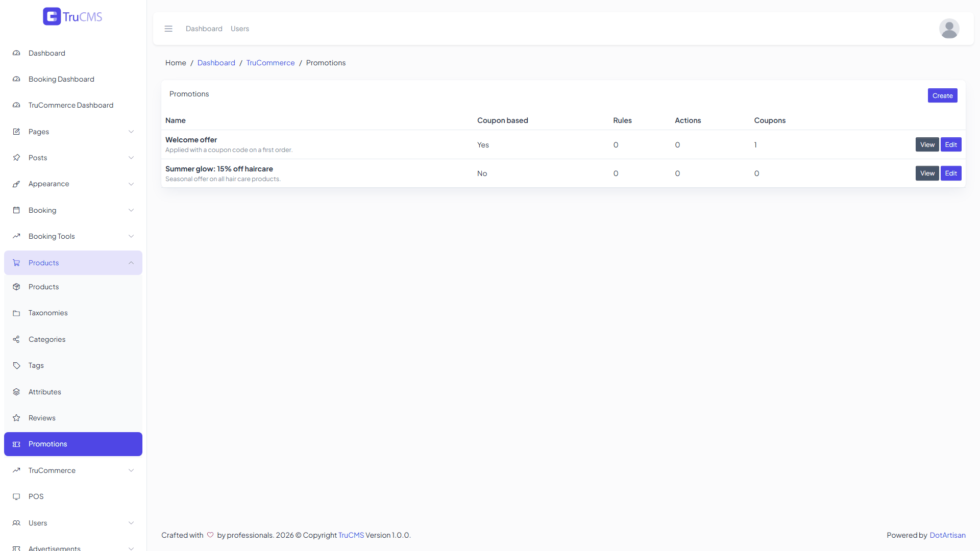This screenshot has width=980, height=551.
Task: Follow the Dashboard breadcrumb link
Action: point(216,63)
